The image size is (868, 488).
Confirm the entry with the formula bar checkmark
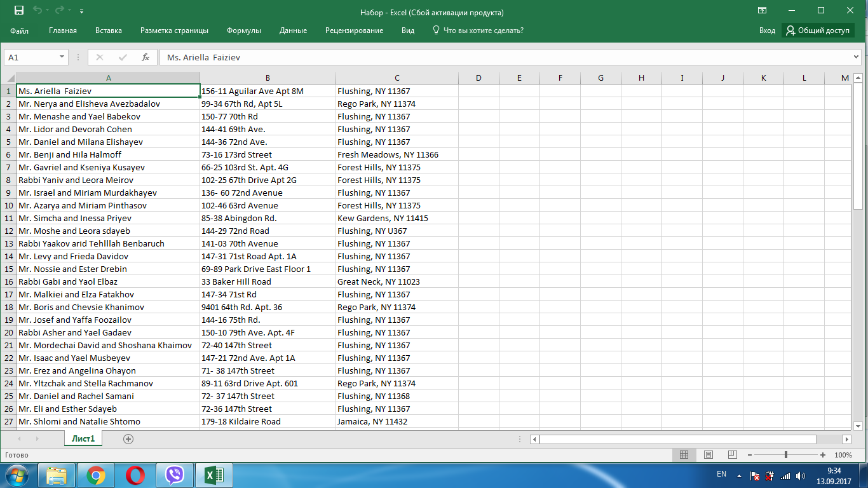click(x=123, y=57)
